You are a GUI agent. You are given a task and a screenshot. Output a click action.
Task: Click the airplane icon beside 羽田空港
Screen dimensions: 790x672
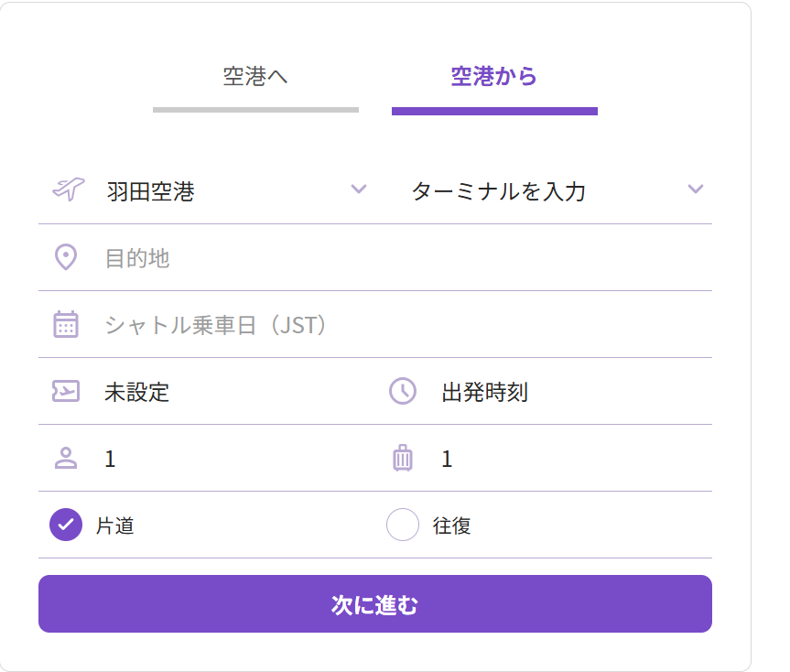click(66, 190)
